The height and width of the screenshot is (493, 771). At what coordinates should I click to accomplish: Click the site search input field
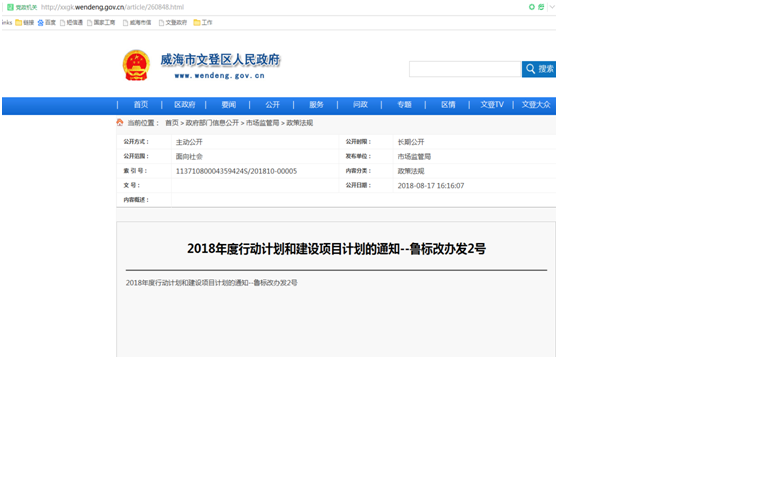[x=465, y=69]
